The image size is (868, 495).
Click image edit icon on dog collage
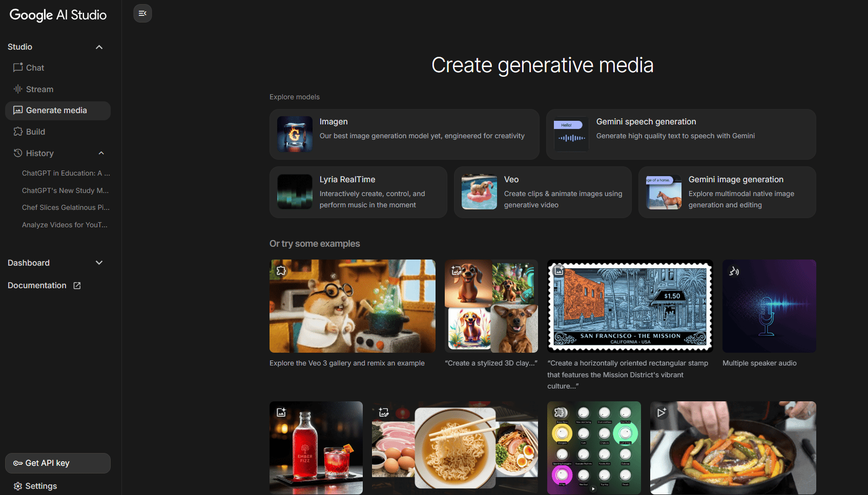456,271
